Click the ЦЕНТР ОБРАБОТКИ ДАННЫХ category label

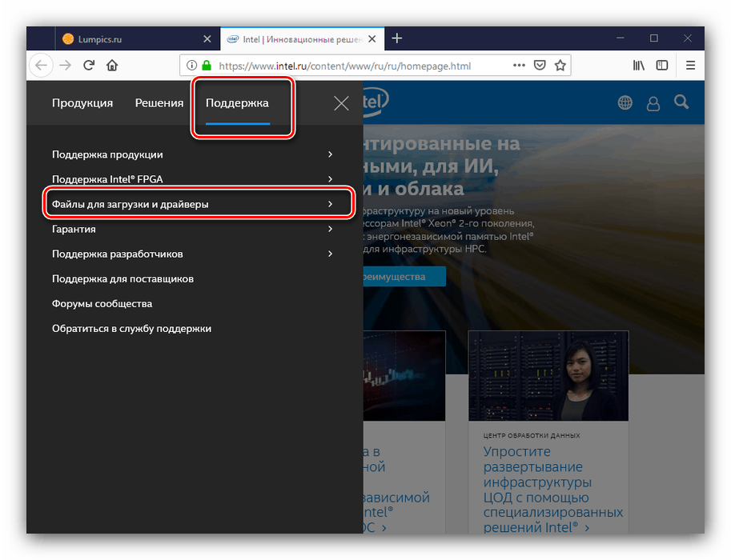click(532, 436)
